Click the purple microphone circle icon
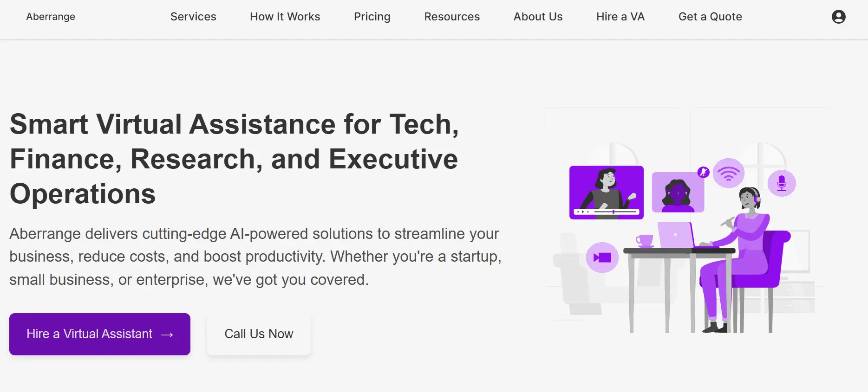This screenshot has height=392, width=868. click(782, 183)
